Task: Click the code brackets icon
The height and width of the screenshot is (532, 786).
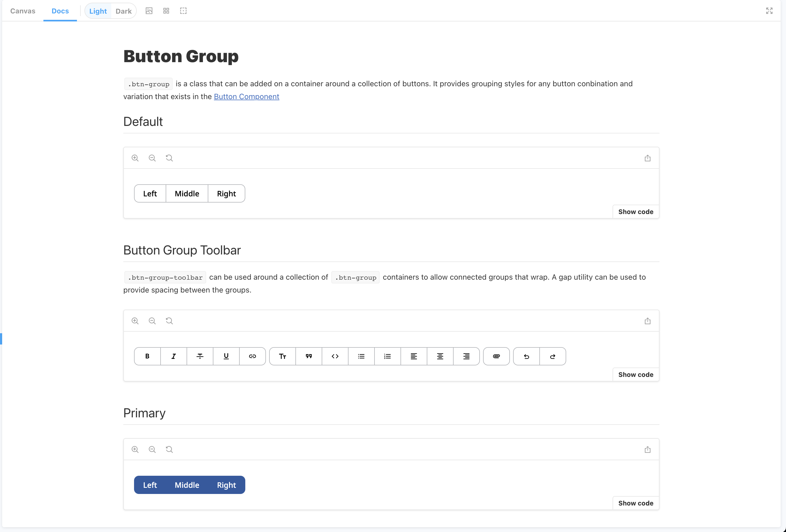Action: 335,356
